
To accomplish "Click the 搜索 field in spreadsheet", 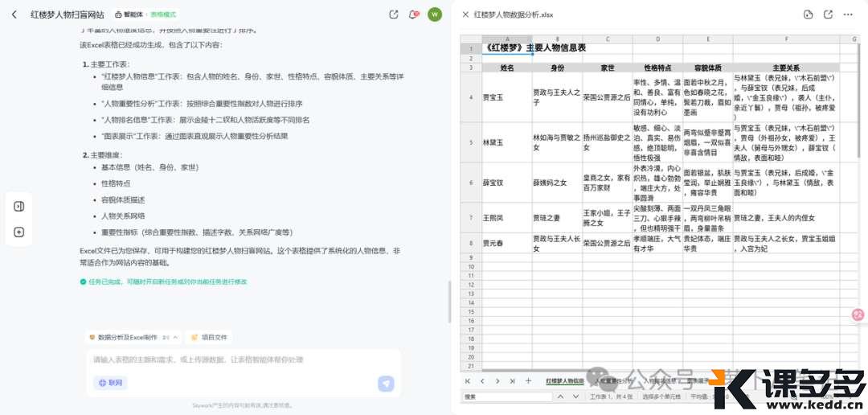I will (x=506, y=397).
